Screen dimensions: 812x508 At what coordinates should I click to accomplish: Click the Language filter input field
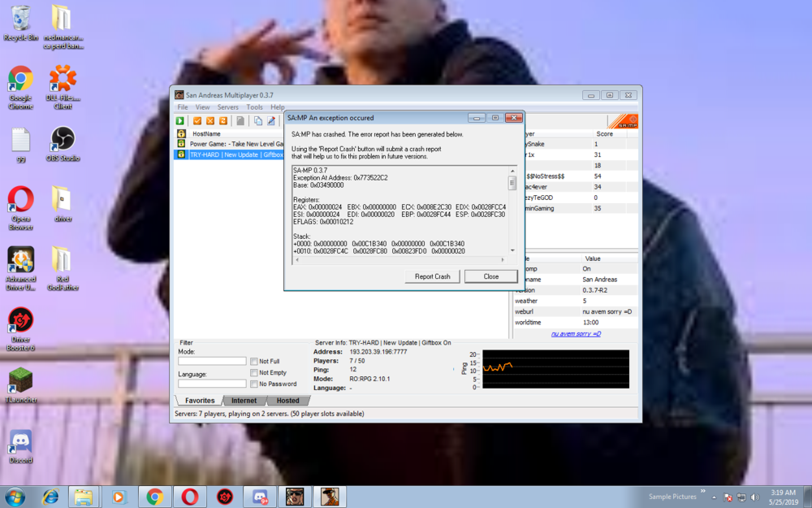click(x=212, y=384)
